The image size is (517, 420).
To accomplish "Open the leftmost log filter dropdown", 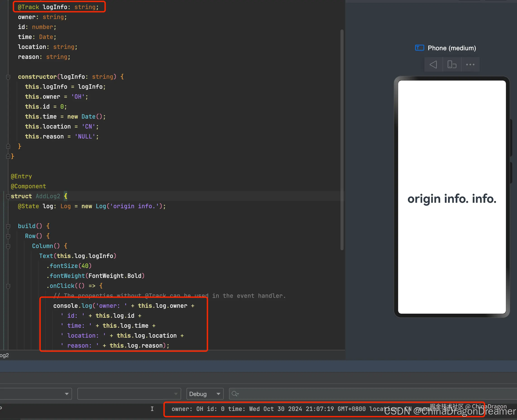I will point(66,394).
